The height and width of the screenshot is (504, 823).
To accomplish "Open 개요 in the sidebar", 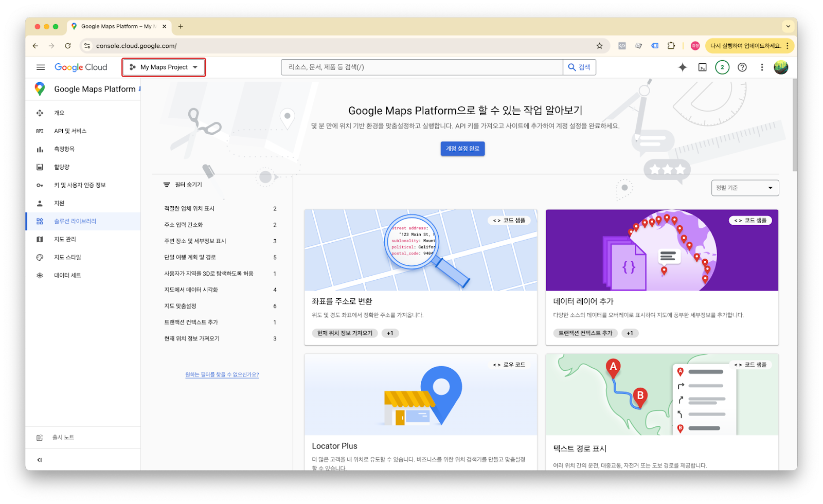I will [83, 113].
